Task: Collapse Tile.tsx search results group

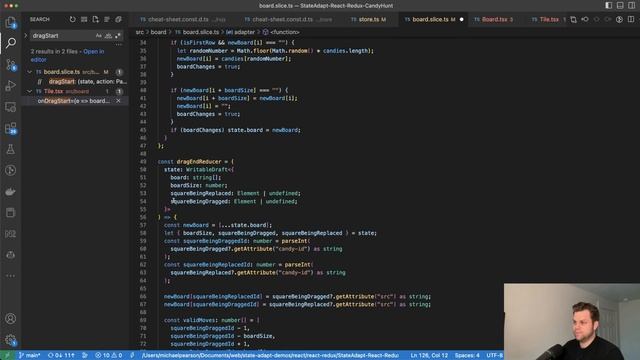Action: click(29, 91)
